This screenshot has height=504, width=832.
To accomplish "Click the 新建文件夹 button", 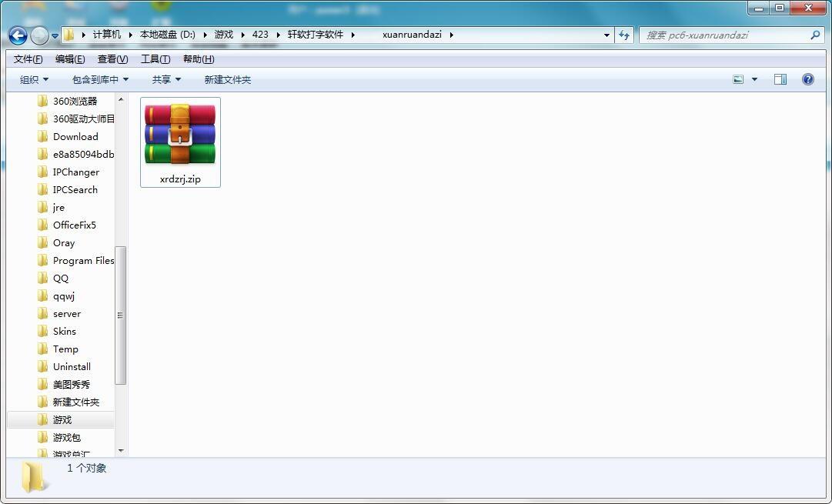I will [x=228, y=79].
